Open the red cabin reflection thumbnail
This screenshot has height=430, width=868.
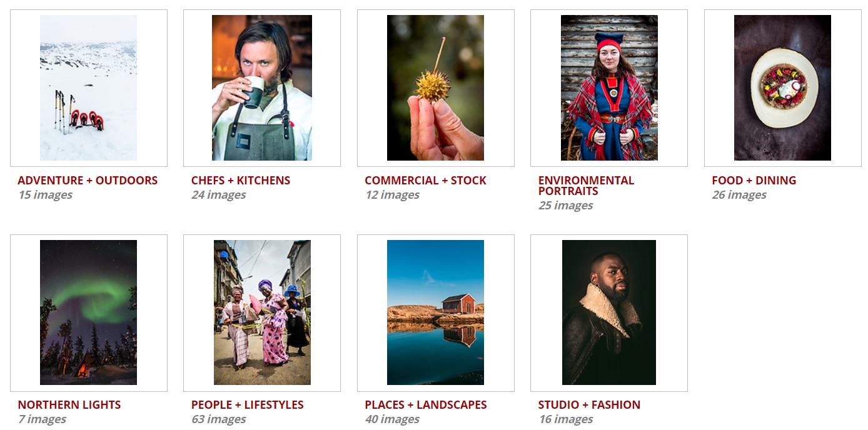(435, 312)
